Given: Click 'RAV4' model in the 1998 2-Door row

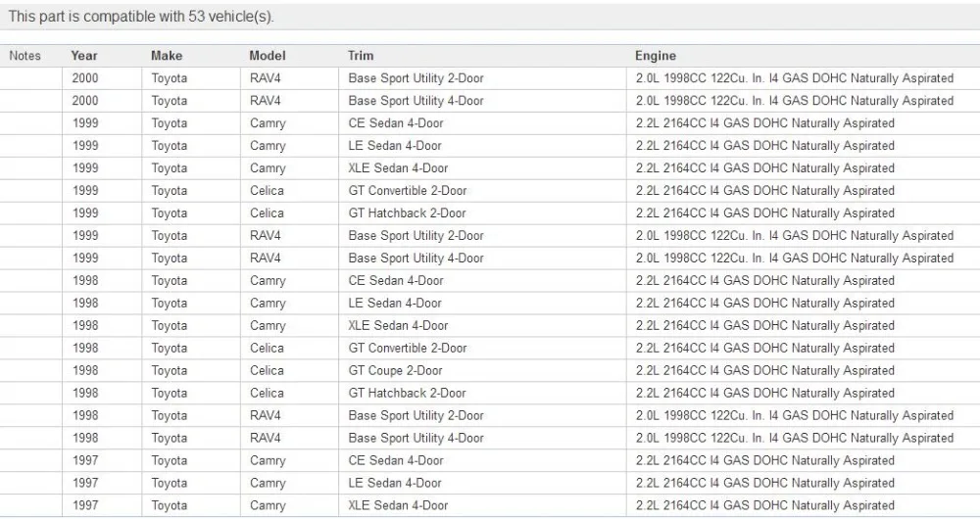Looking at the screenshot, I should click(266, 415).
